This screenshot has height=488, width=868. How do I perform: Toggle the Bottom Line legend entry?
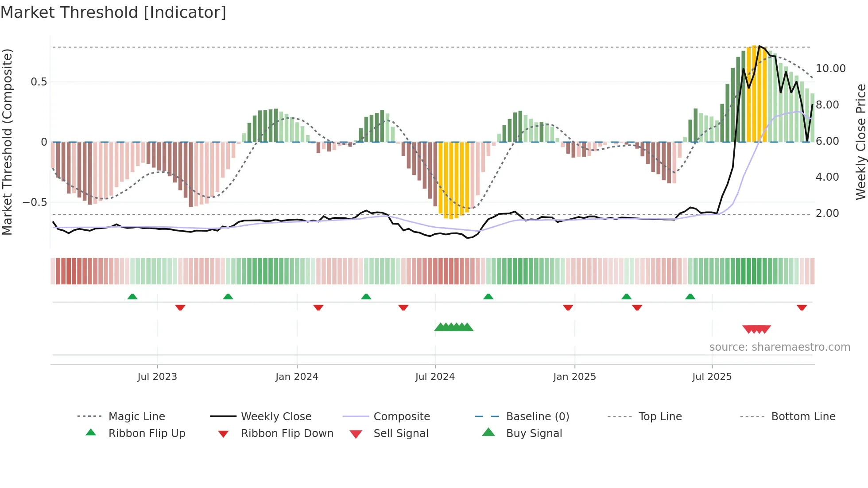pos(803,416)
